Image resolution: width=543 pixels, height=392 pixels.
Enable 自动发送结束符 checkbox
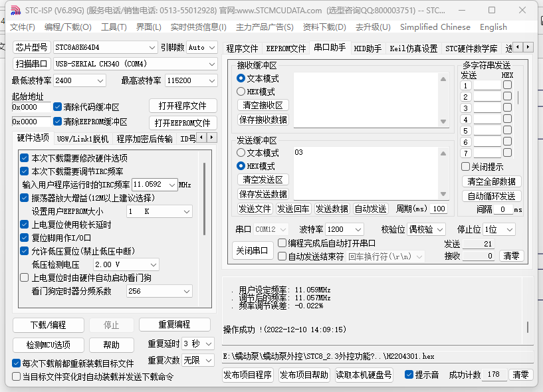[x=282, y=256]
